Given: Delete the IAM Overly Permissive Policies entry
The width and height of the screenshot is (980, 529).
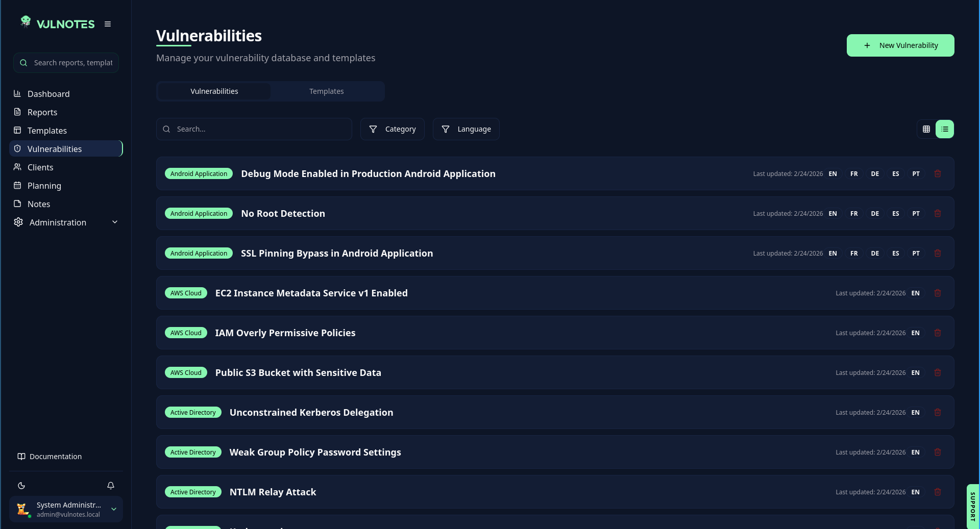Looking at the screenshot, I should coord(938,333).
